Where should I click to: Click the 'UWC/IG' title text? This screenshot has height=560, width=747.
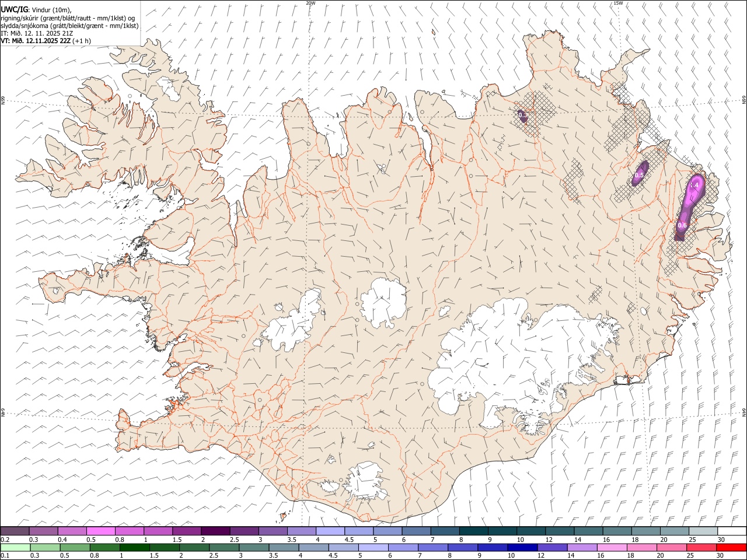[14, 9]
